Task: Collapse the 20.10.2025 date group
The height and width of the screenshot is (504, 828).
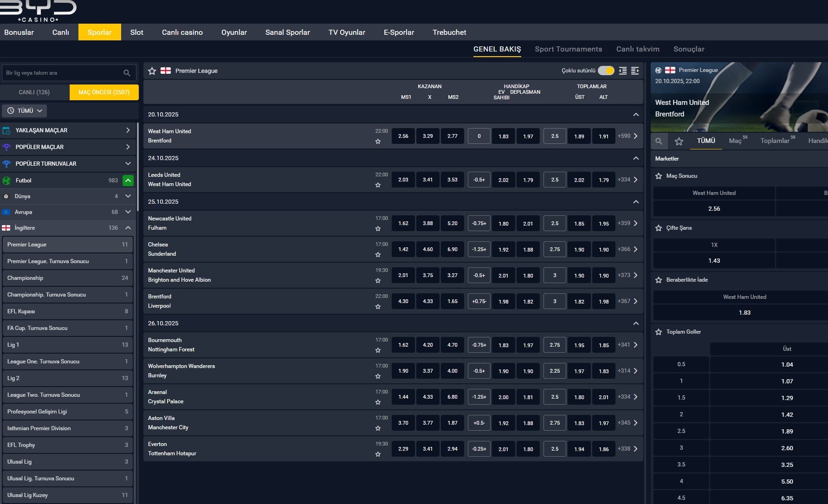Action: coord(636,115)
